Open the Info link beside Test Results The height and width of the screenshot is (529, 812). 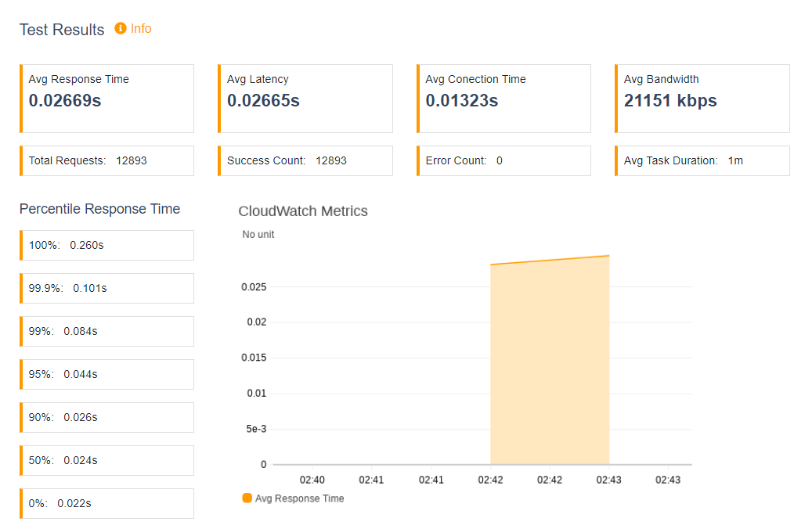(x=141, y=28)
